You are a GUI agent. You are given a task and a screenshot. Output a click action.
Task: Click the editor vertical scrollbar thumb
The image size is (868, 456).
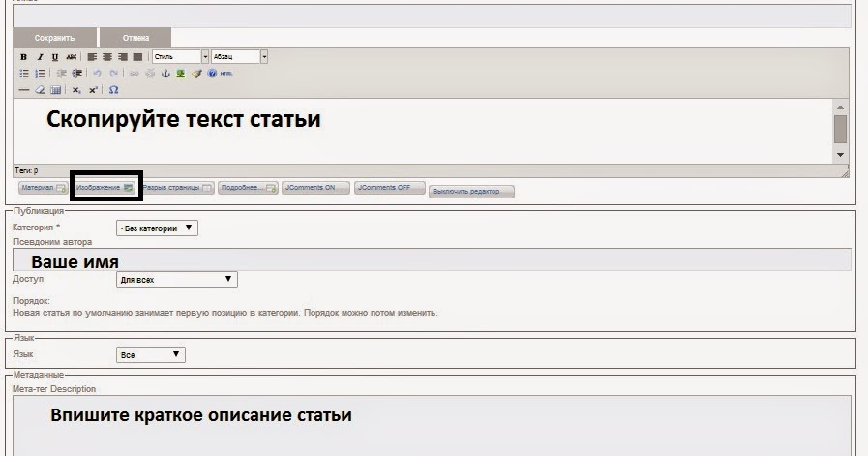[840, 129]
